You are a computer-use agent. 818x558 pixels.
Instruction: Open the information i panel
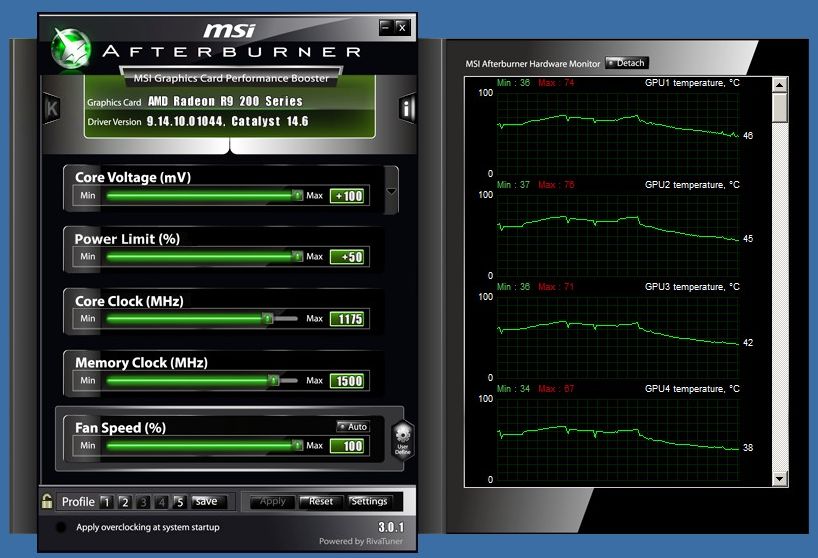pyautogui.click(x=407, y=108)
